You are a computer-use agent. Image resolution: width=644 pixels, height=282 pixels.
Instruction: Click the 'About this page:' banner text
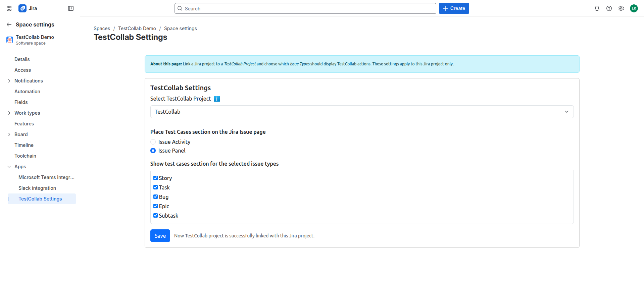(x=166, y=64)
